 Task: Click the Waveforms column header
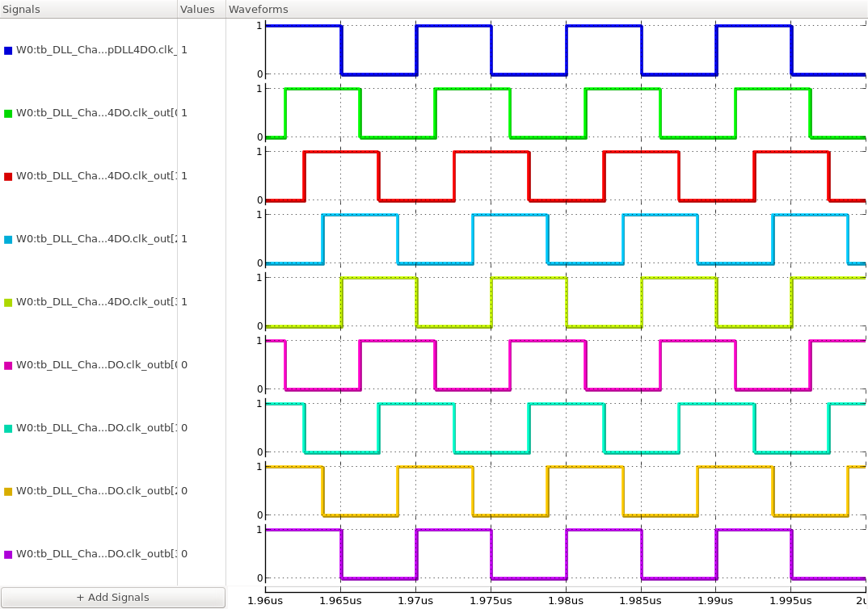259,9
